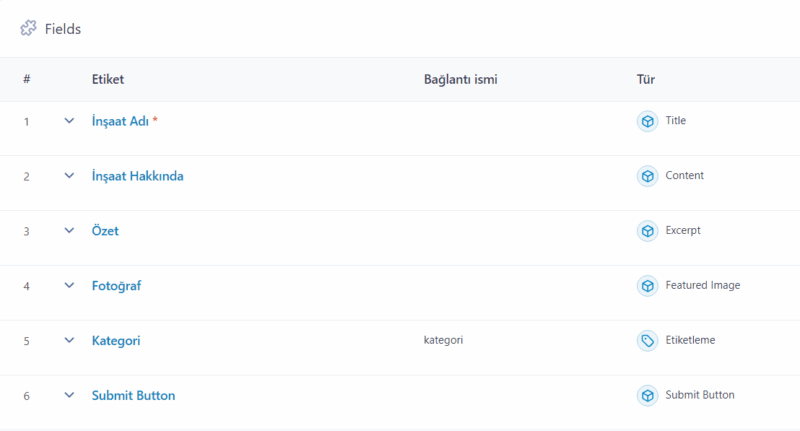The height and width of the screenshot is (431, 800).
Task: Expand the İnşaat Adı field row
Action: pos(69,121)
